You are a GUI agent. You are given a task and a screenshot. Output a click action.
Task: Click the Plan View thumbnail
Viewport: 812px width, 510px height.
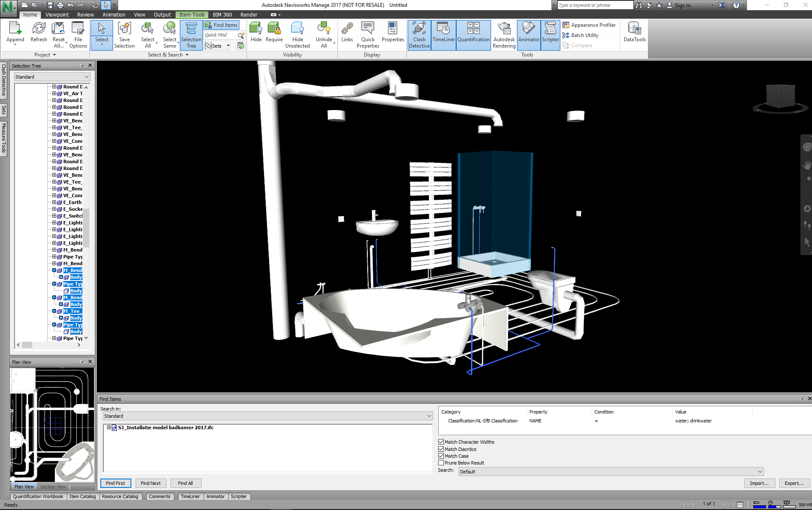[52, 425]
